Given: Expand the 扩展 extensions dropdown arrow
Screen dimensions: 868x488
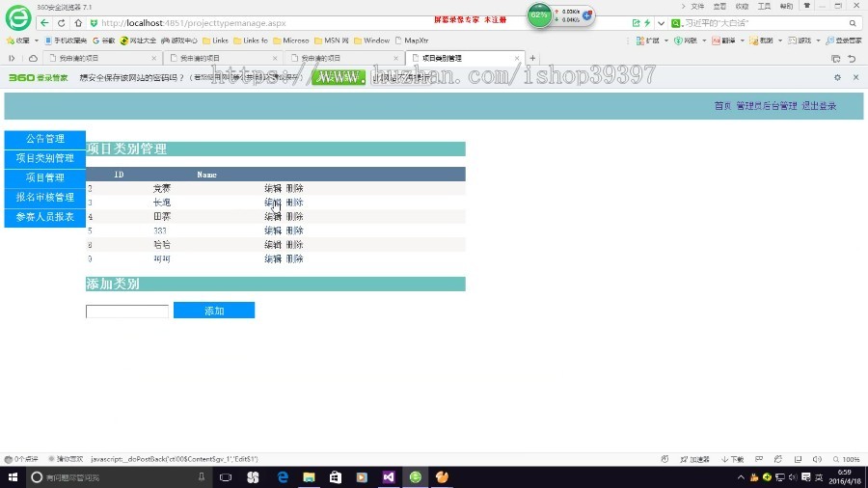Looking at the screenshot, I should pyautogui.click(x=665, y=41).
